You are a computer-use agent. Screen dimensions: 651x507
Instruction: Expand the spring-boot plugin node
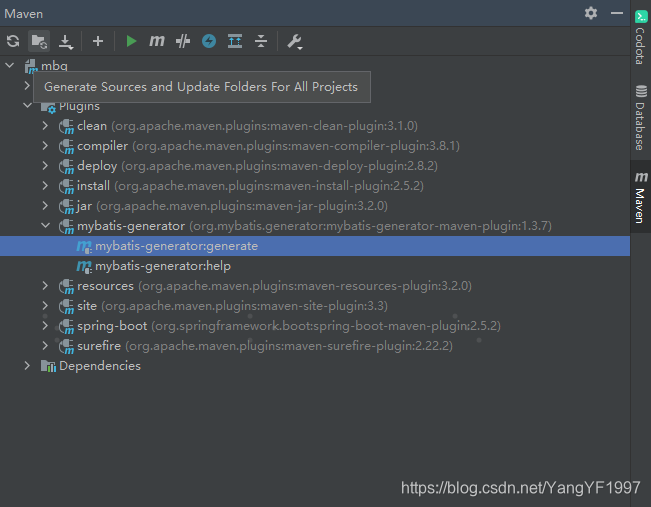click(x=45, y=326)
